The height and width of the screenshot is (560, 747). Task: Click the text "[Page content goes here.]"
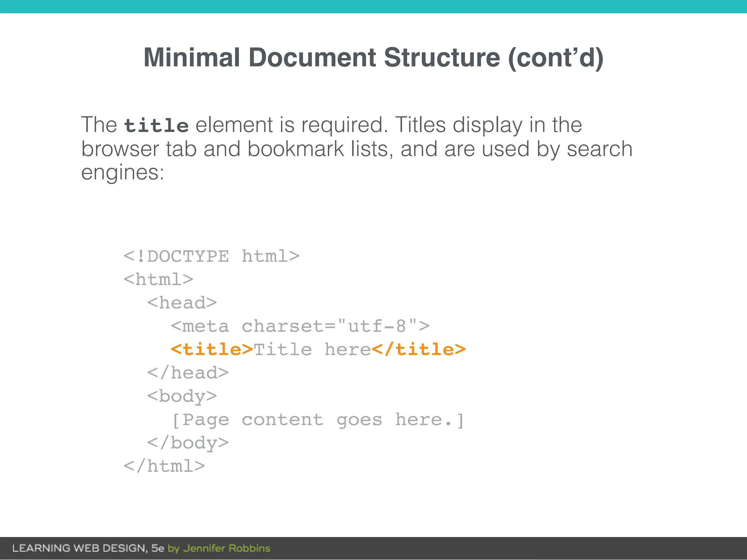318,420
